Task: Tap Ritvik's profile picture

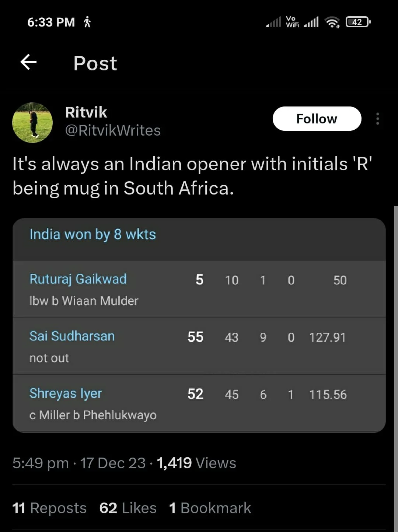Action: pyautogui.click(x=32, y=123)
